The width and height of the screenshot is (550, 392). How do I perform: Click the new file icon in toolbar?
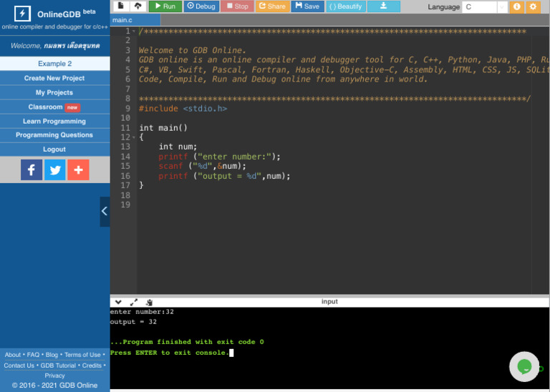(x=122, y=6)
